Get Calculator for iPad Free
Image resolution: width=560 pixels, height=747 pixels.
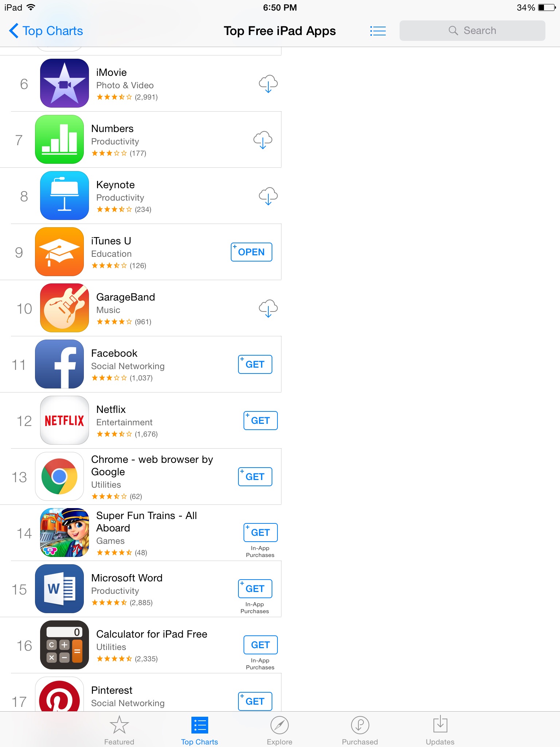click(x=261, y=645)
